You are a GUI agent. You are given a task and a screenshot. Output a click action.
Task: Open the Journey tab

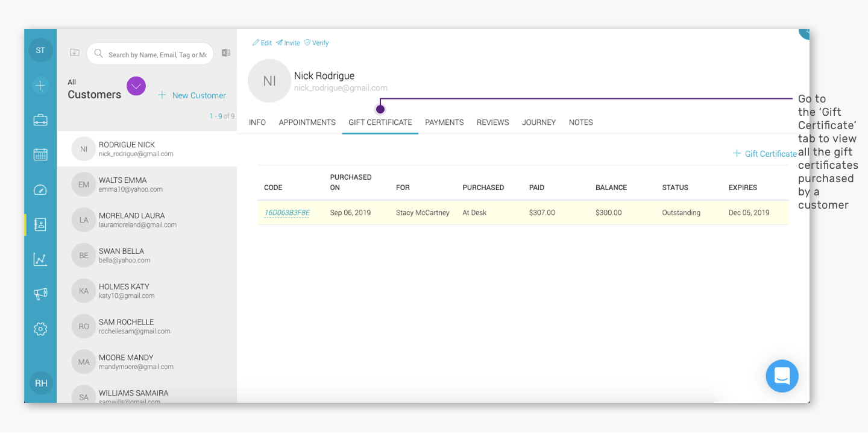coord(539,122)
